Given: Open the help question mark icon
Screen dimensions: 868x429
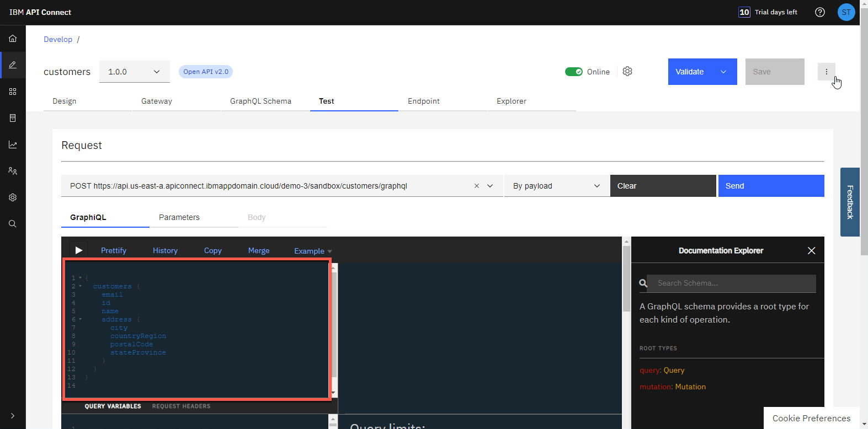Looking at the screenshot, I should (x=820, y=12).
